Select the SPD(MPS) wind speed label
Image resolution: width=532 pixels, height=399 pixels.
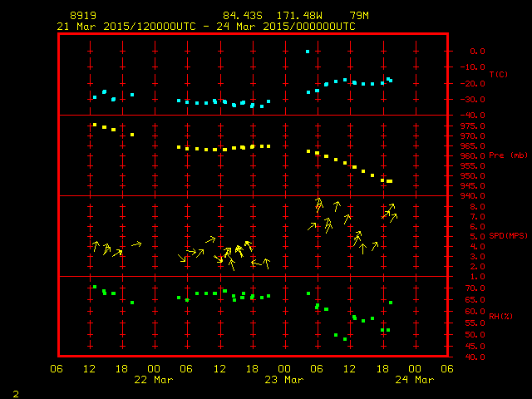tap(508, 236)
